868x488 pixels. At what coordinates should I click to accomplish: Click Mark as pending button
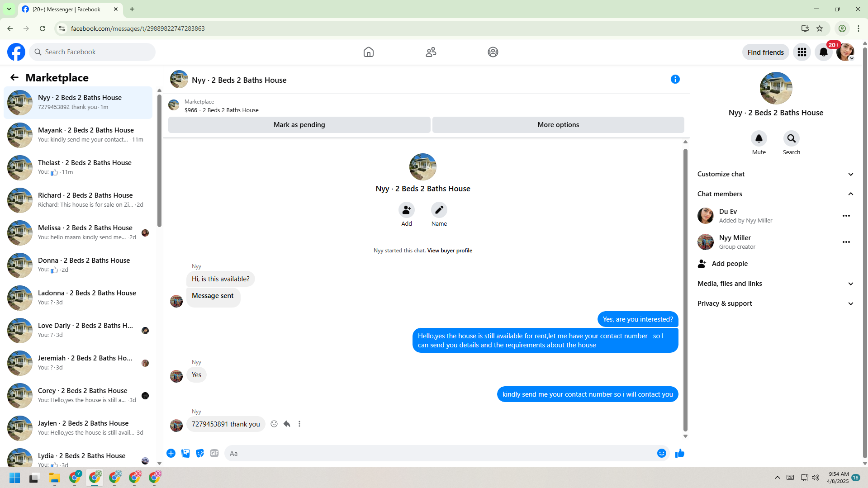coord(299,125)
